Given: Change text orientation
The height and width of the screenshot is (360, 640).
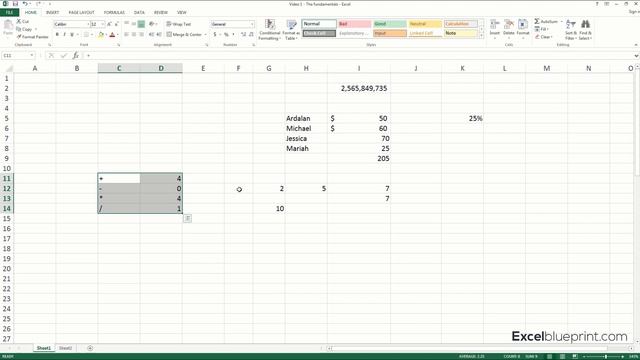Looking at the screenshot, I should (x=152, y=24).
